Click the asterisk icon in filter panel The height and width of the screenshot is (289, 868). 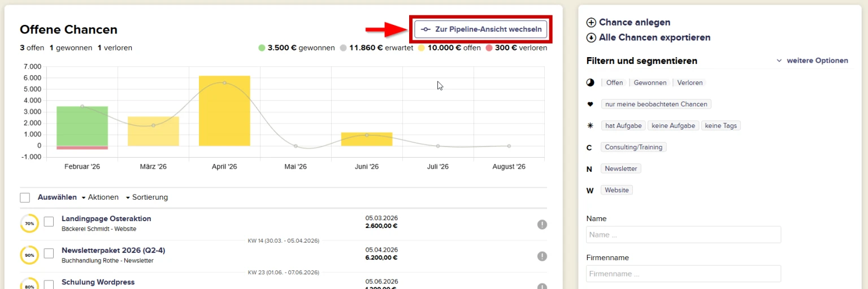pyautogui.click(x=590, y=126)
